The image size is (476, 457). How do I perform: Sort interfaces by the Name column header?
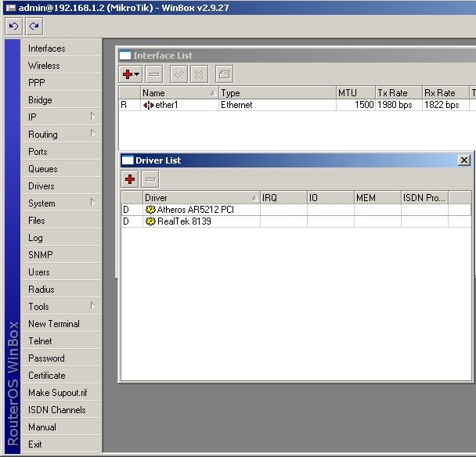(178, 93)
